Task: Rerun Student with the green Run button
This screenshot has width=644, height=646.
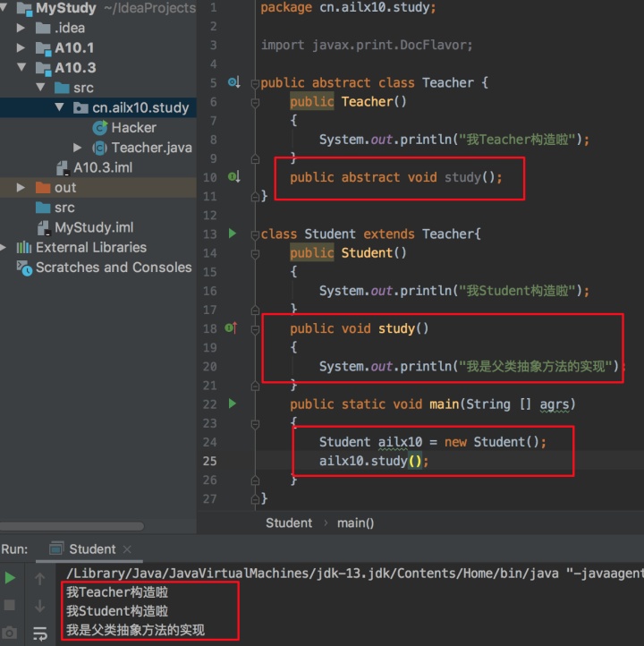Action: tap(10, 578)
